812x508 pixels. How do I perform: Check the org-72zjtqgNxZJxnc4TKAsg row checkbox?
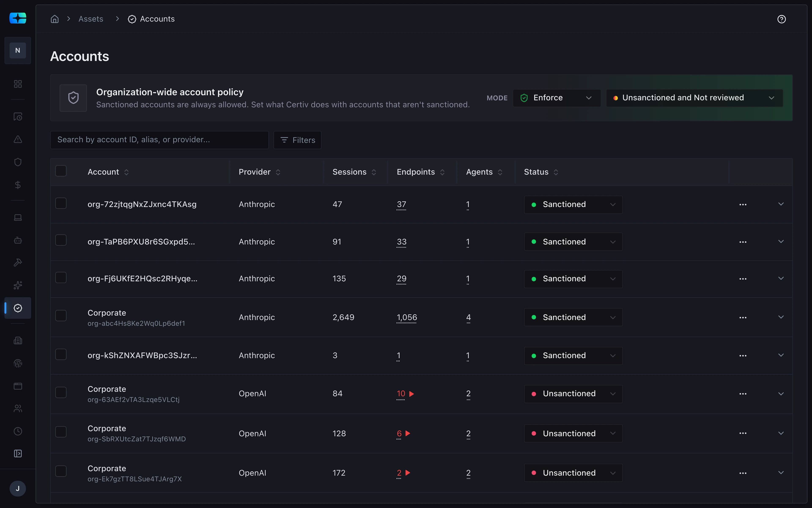tap(61, 203)
